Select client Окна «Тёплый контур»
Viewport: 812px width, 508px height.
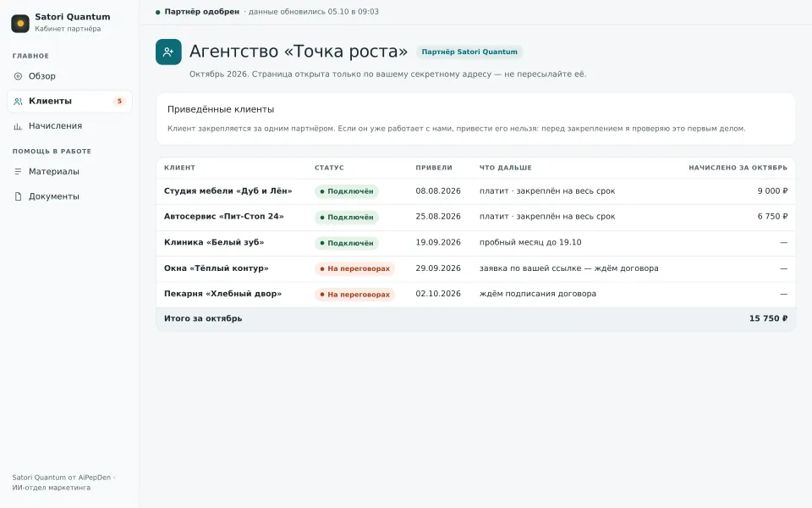[x=217, y=268]
